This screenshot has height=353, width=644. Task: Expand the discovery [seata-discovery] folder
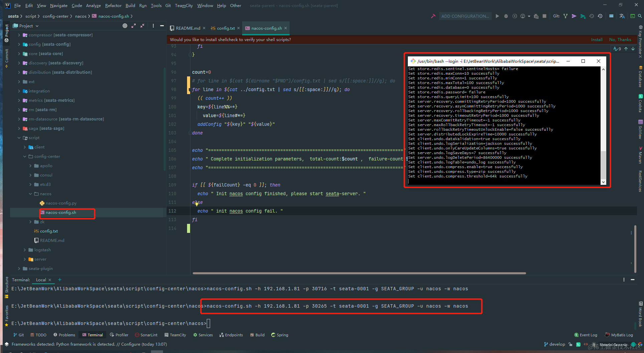tap(19, 63)
